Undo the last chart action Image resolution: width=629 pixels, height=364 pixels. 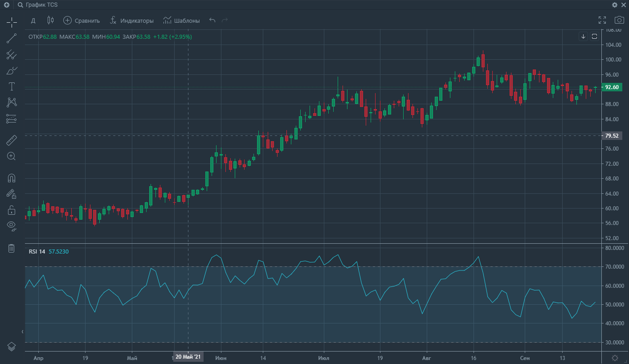pyautogui.click(x=212, y=20)
